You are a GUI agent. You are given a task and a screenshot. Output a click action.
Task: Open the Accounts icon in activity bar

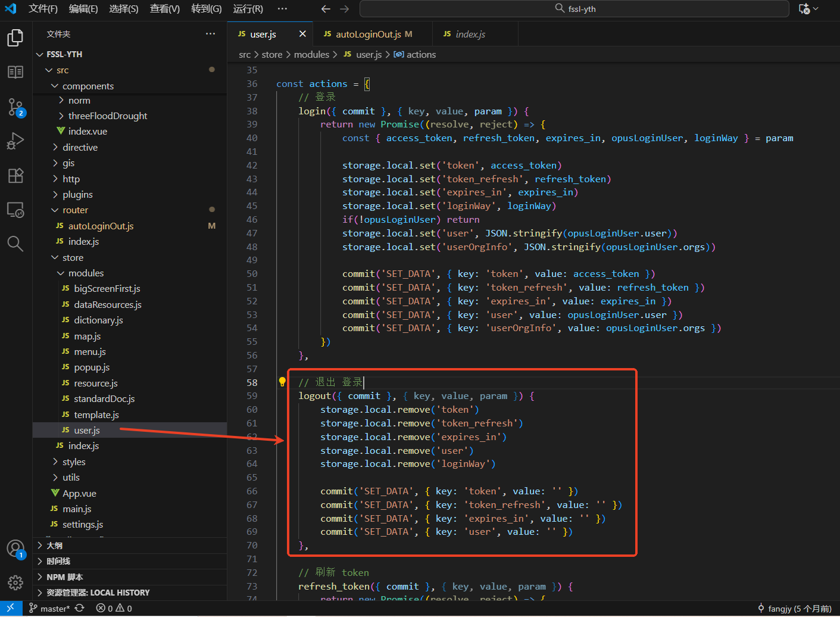15,549
